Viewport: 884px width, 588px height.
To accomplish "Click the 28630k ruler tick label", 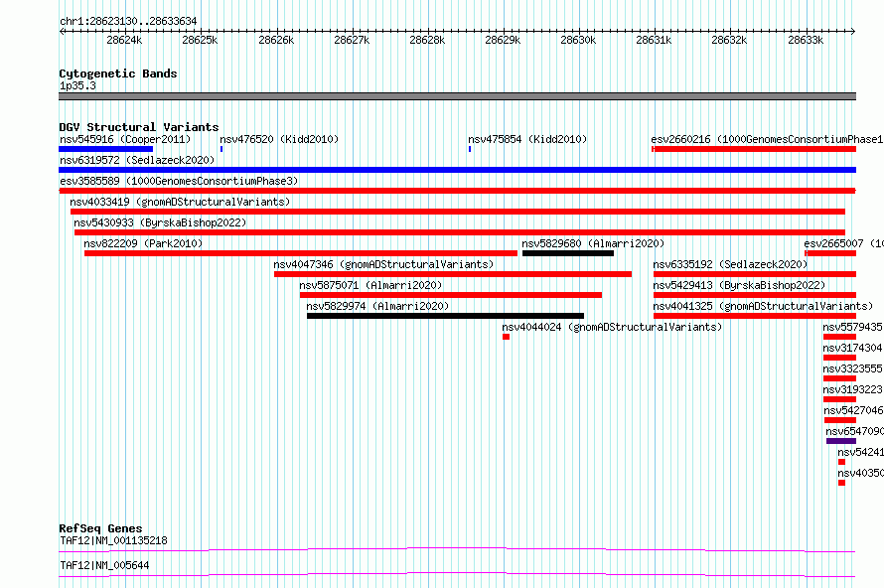I will (x=578, y=40).
